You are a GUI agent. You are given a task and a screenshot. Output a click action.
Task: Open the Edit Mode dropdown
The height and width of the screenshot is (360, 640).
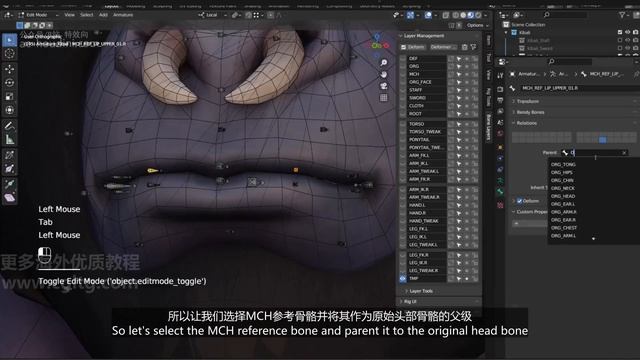click(38, 15)
